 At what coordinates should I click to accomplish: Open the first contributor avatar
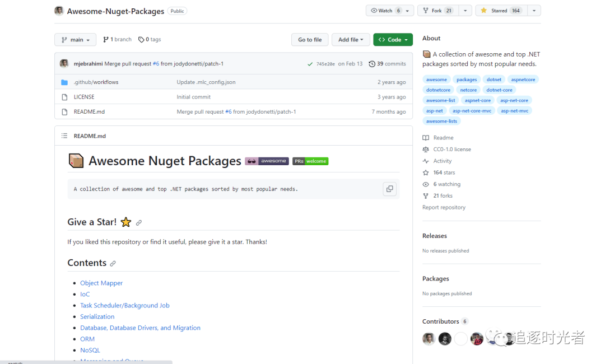pyautogui.click(x=429, y=339)
